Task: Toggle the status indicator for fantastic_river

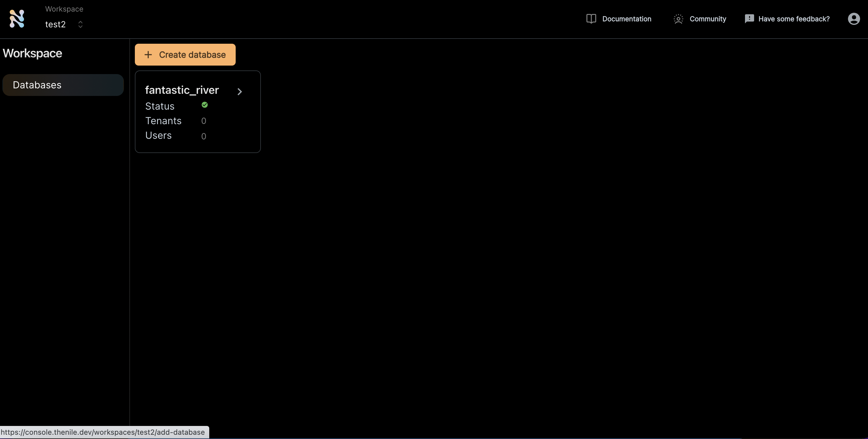Action: pos(204,105)
